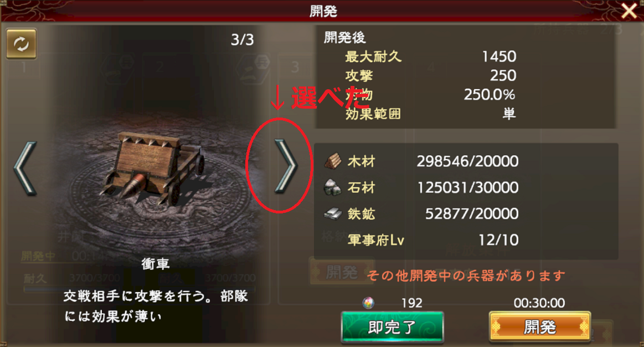
Task: Click the wood logs 木材 icon
Action: tap(333, 161)
